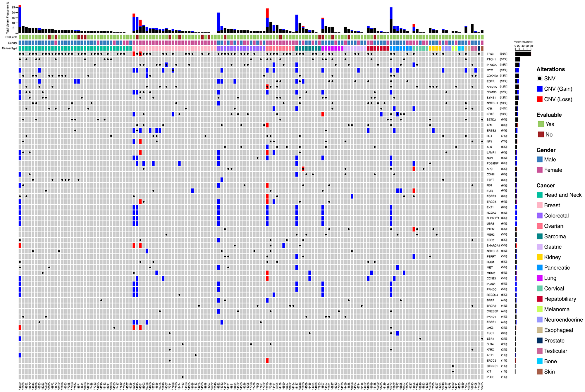Select the Male gender legend entry
This screenshot has height=392, width=585.
541,160
